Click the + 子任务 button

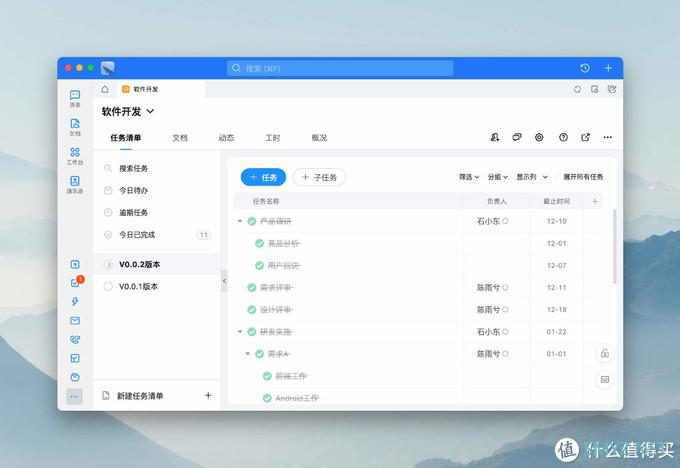click(x=319, y=177)
